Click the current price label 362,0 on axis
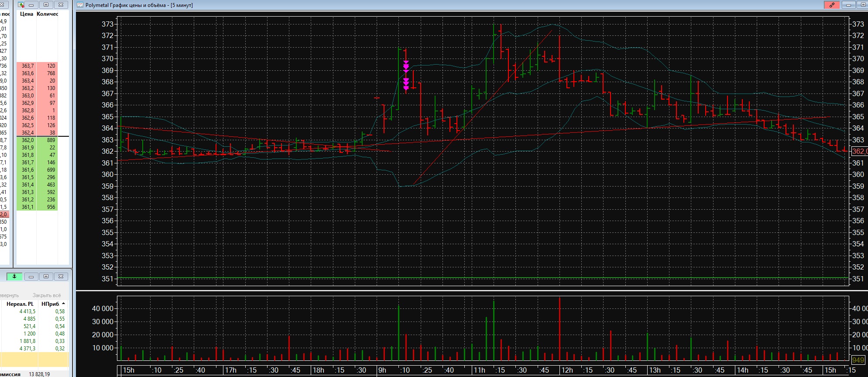 (x=859, y=151)
